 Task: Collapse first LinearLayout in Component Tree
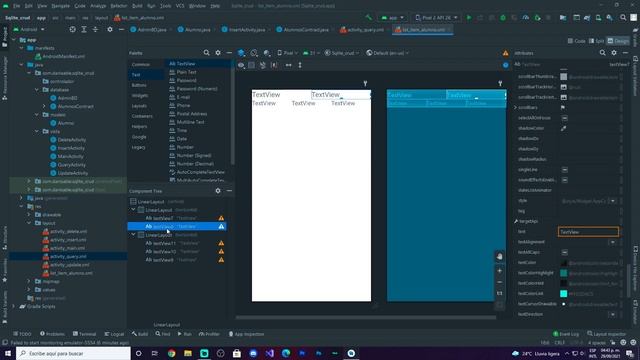coord(133,210)
